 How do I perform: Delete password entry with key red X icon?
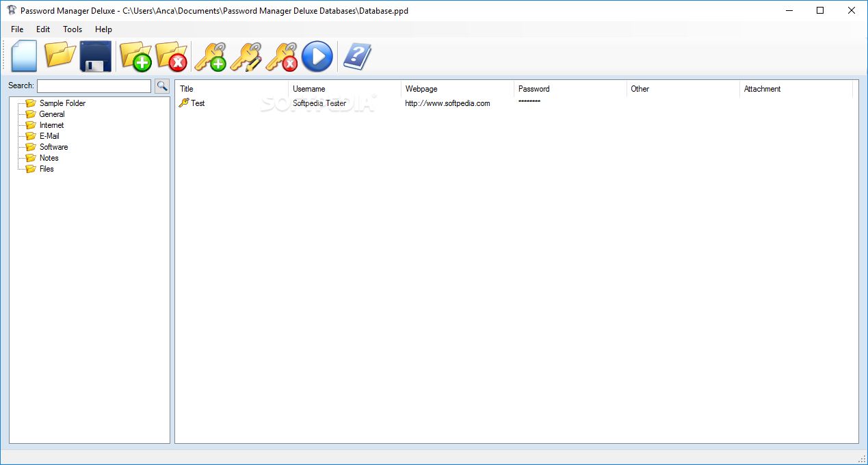[281, 57]
